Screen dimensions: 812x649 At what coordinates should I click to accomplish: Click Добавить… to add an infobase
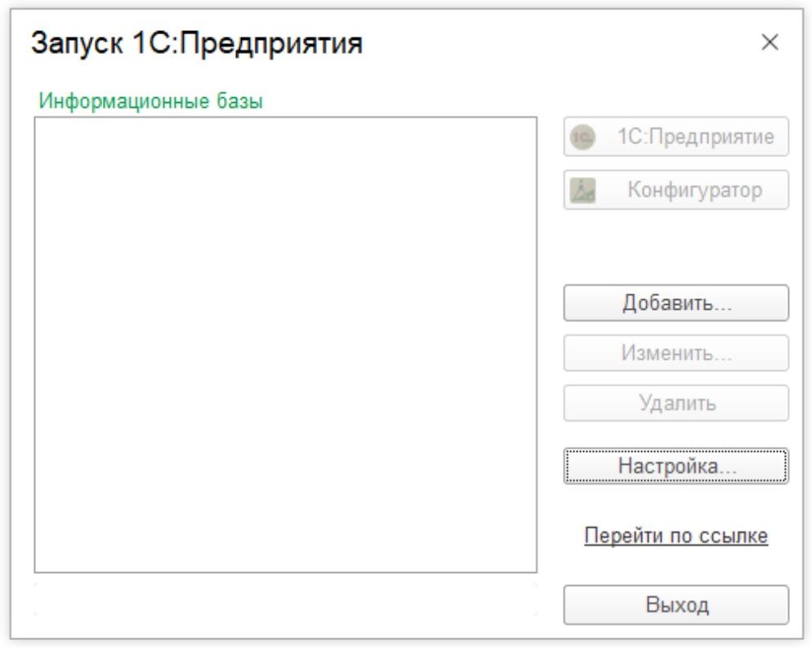click(x=676, y=303)
